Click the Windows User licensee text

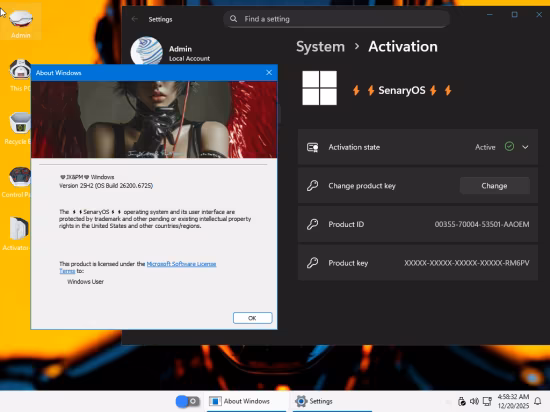click(x=85, y=282)
